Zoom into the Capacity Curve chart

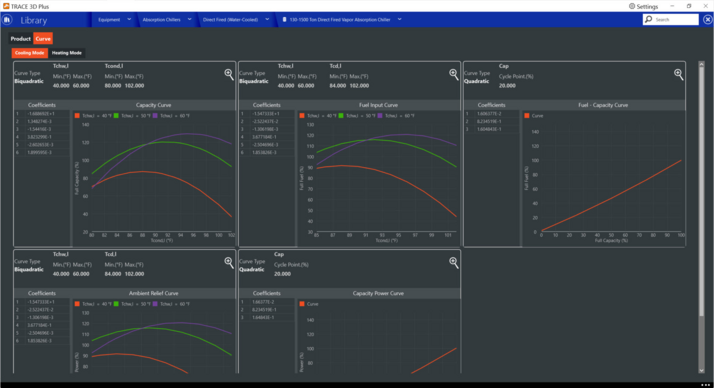click(x=229, y=74)
